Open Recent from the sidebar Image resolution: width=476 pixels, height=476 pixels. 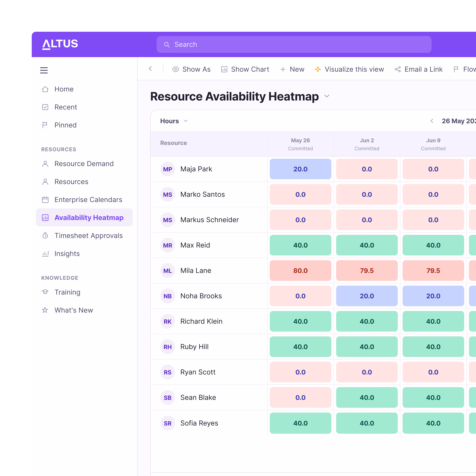pyautogui.click(x=66, y=107)
